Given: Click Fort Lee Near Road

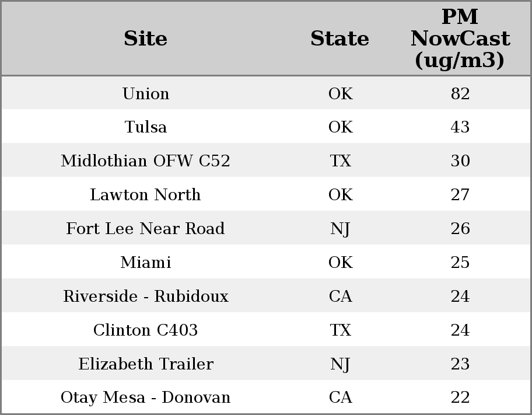Looking at the screenshot, I should click(x=145, y=229).
